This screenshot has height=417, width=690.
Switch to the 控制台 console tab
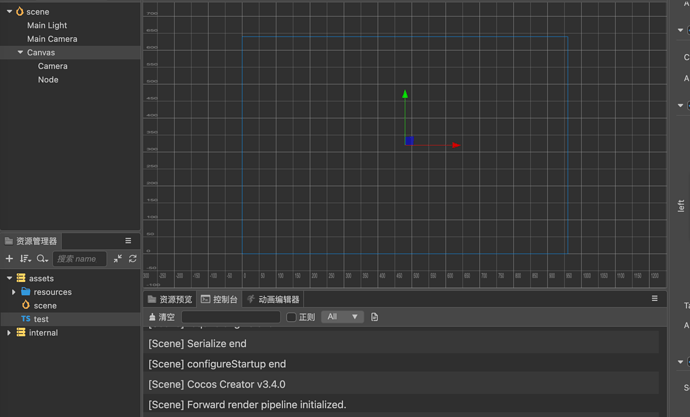[x=219, y=300]
